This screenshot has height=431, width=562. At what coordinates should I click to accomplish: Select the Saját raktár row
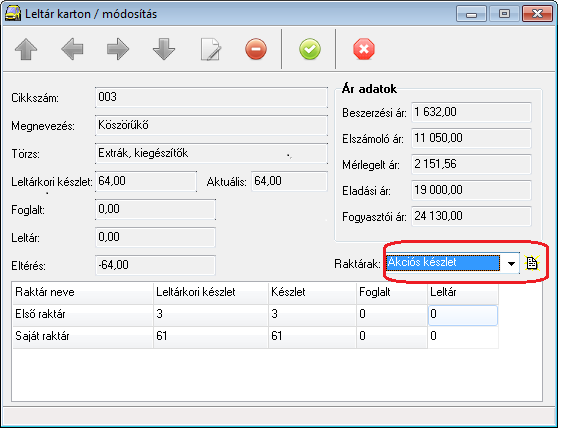pyautogui.click(x=255, y=337)
